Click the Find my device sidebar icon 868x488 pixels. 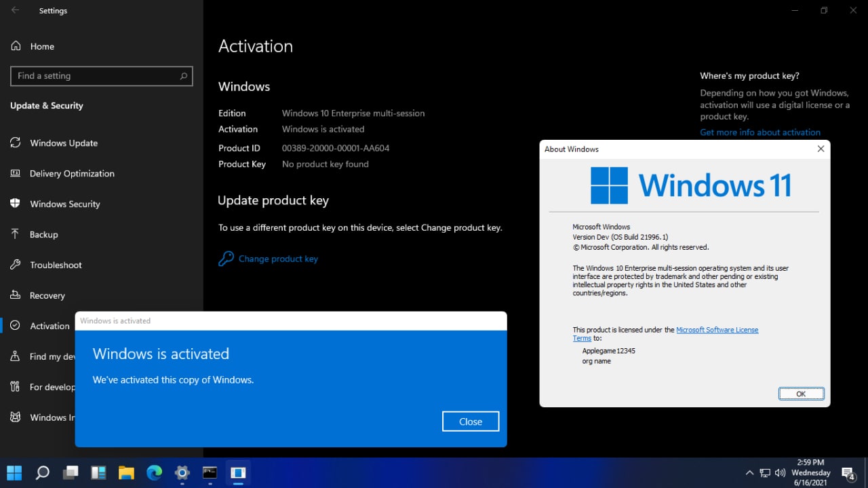click(15, 356)
